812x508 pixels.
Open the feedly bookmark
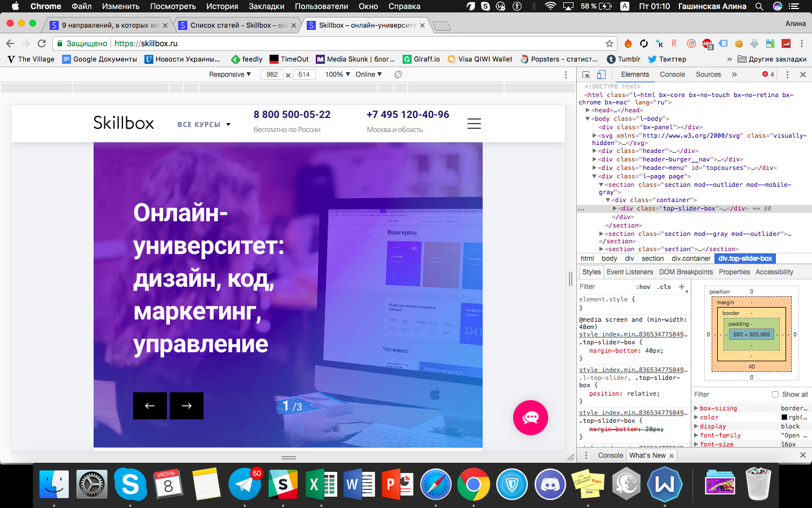pos(246,59)
